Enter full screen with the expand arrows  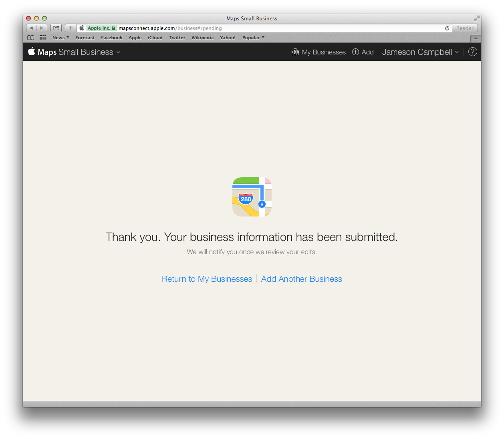[476, 18]
